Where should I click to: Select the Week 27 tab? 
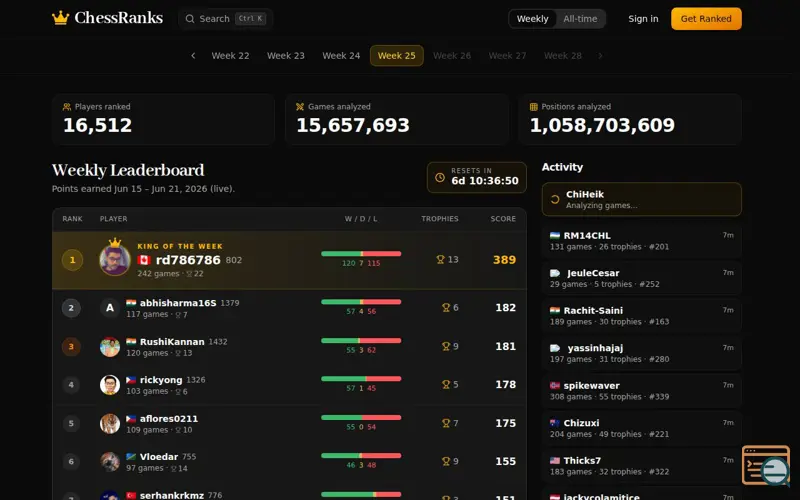tap(507, 56)
